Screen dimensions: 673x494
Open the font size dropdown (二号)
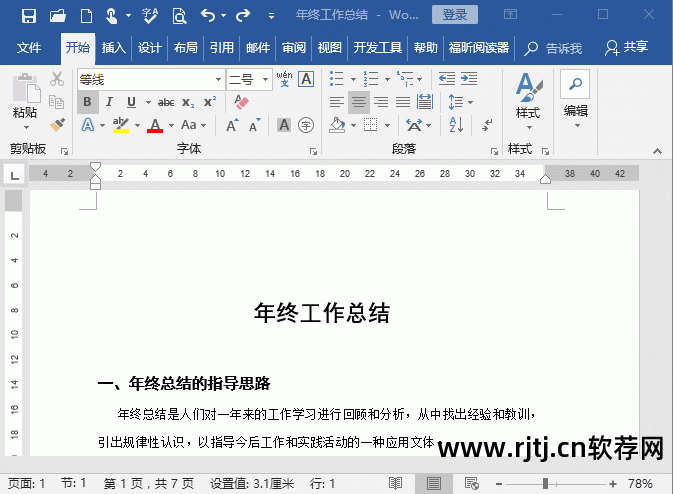(266, 79)
